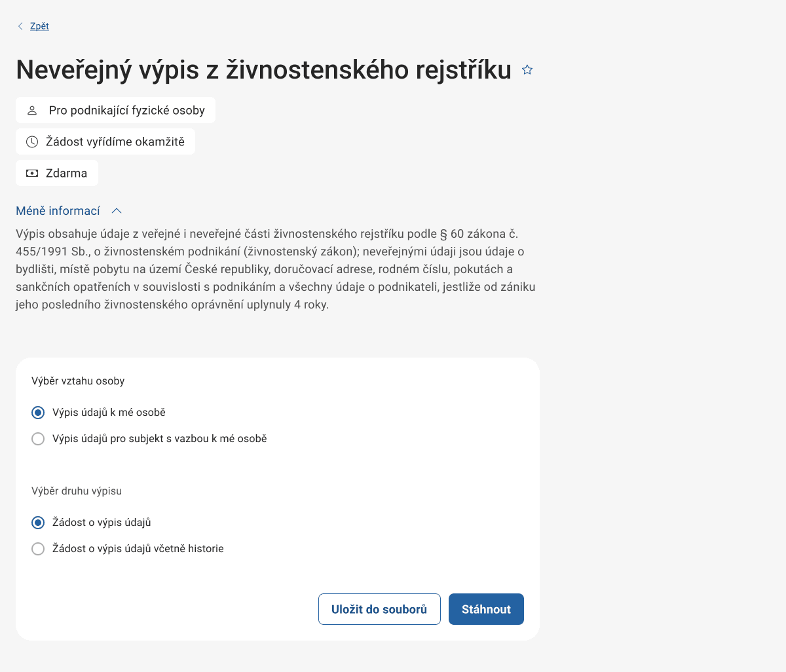The image size is (786, 672).
Task: Click the clock icon in 'Žádost vyřídíme okamžitě' badge
Action: pos(32,141)
